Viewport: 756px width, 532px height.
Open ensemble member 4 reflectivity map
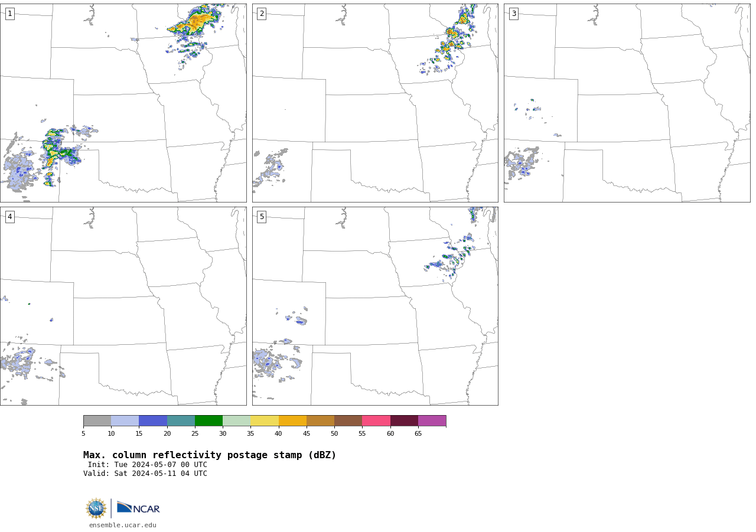coord(123,306)
